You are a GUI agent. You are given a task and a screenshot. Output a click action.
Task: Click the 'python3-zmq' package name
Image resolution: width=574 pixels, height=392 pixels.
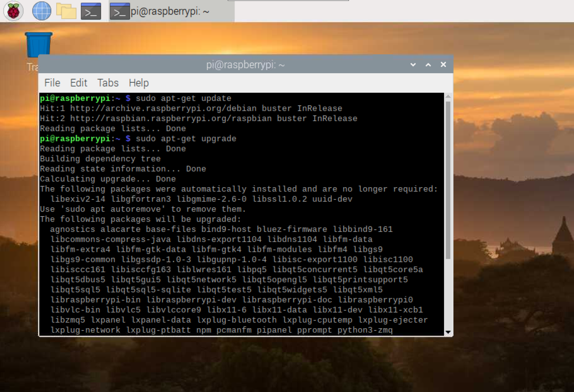365,330
